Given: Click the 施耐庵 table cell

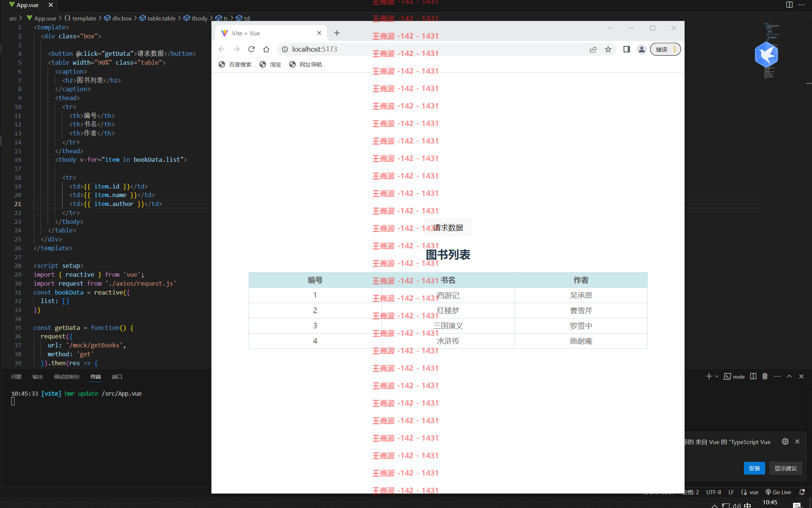Looking at the screenshot, I should click(581, 341).
